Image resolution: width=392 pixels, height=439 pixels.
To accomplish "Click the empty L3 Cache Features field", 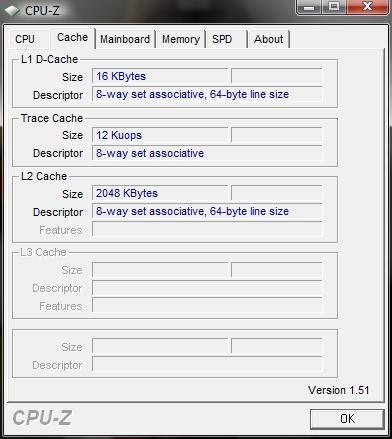I will (x=207, y=306).
